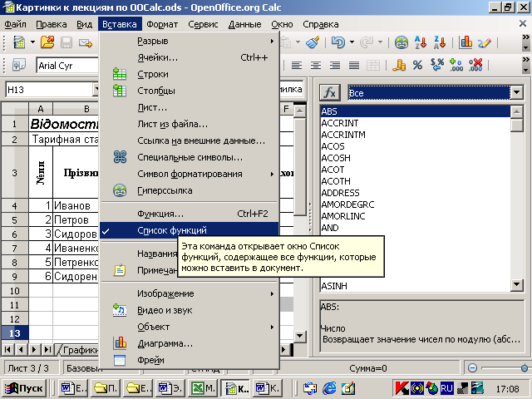Align text right icon

335,65
